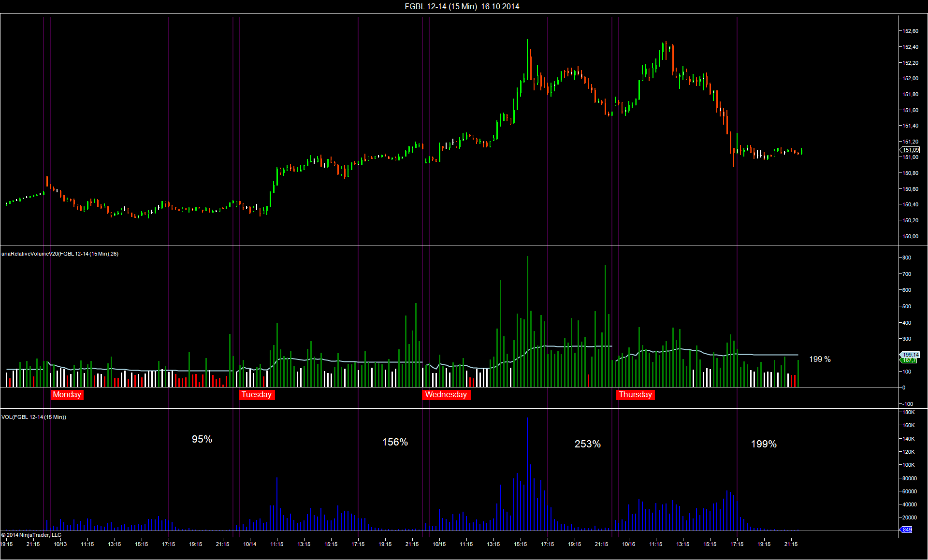Click the 700 relative volume axis label

click(907, 274)
